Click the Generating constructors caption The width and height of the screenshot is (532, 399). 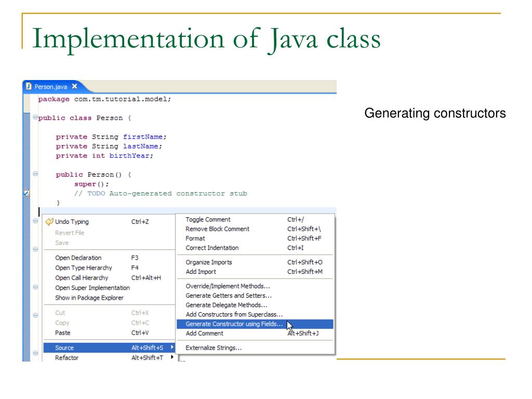[435, 113]
